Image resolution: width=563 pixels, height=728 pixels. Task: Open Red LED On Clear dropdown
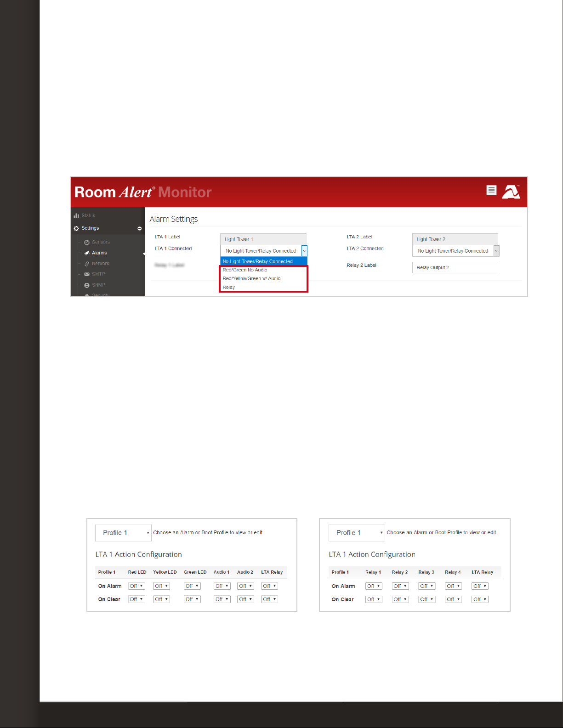tap(136, 599)
